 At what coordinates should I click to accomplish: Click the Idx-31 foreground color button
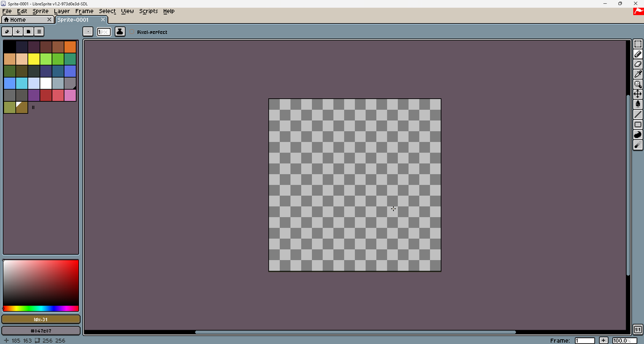[x=41, y=319]
